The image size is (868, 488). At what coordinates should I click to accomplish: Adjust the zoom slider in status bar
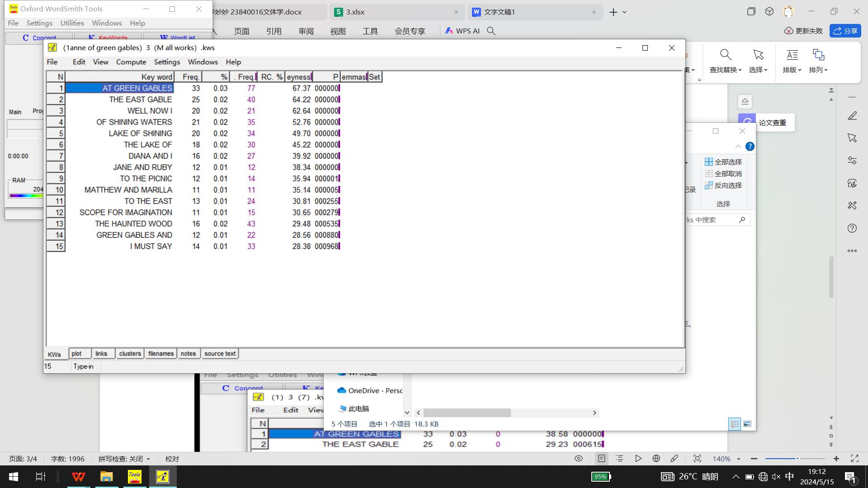point(797,459)
